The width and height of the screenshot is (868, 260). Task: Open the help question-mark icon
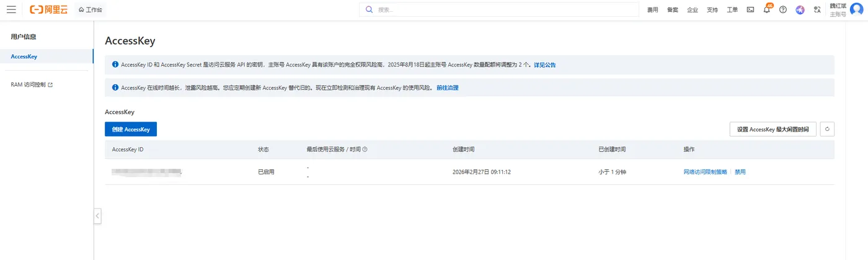tap(783, 10)
